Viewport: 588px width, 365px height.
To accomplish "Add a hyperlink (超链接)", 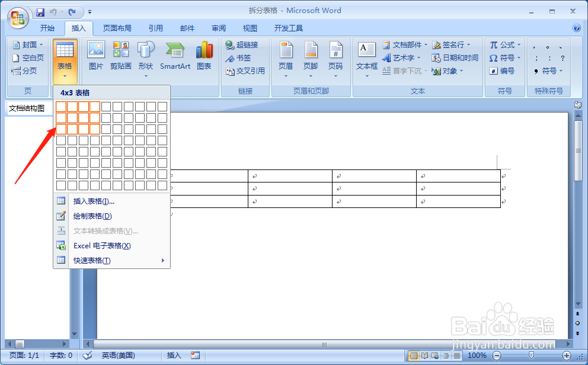I will (x=242, y=45).
